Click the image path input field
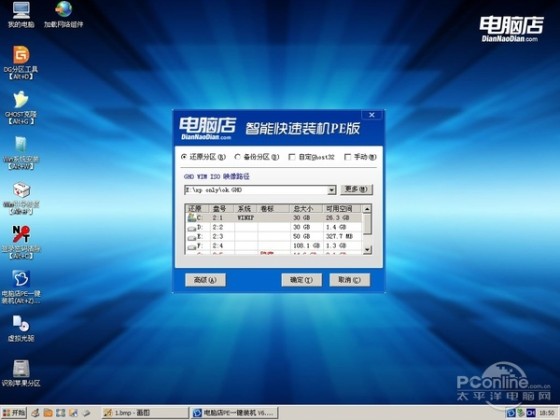Screen dimensions: 560x420 click(256, 190)
